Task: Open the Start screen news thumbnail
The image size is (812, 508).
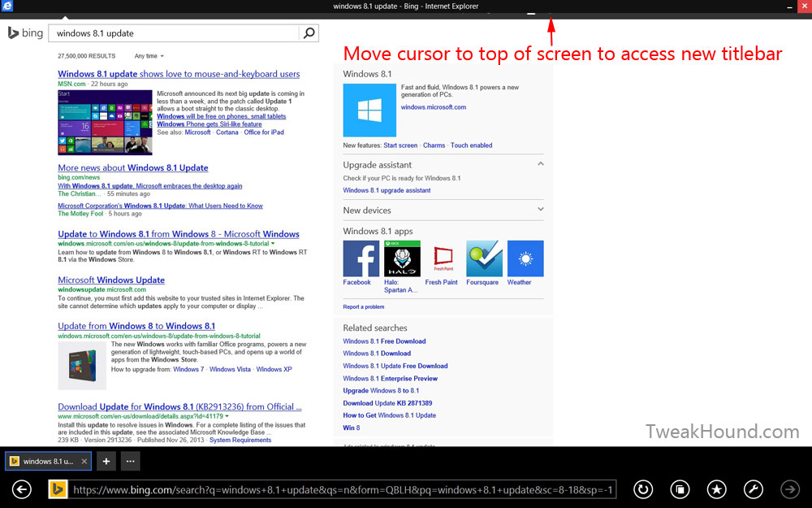Action: (105, 123)
